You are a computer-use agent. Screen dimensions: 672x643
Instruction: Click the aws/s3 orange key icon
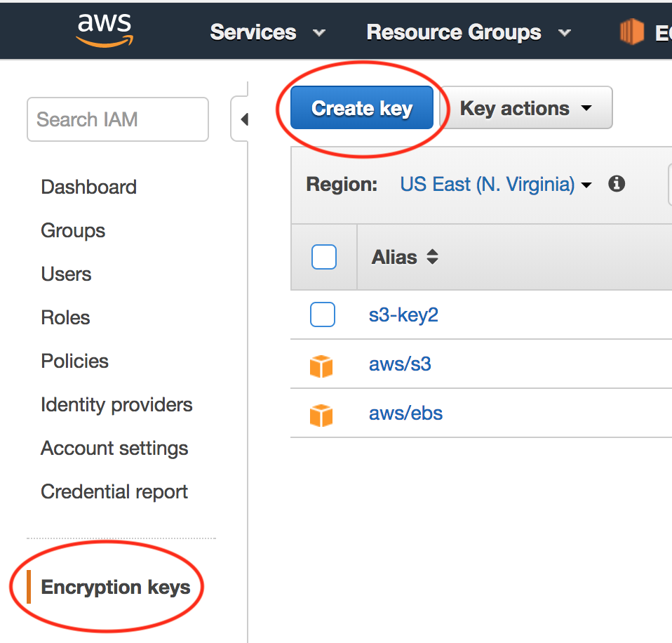tap(321, 365)
